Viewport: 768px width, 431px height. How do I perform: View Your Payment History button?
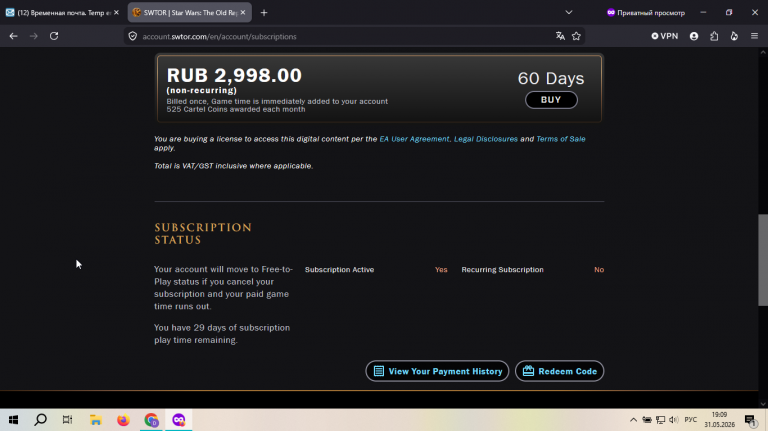point(437,371)
